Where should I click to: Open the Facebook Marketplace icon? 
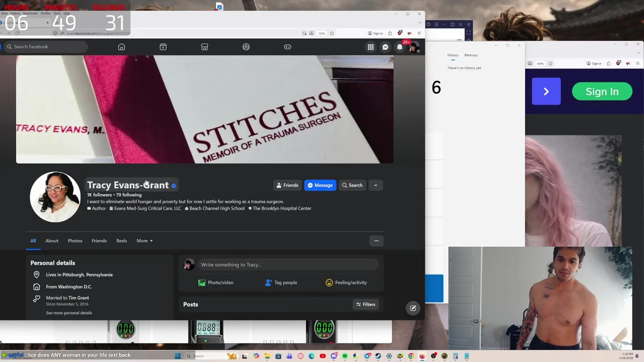coord(204,47)
